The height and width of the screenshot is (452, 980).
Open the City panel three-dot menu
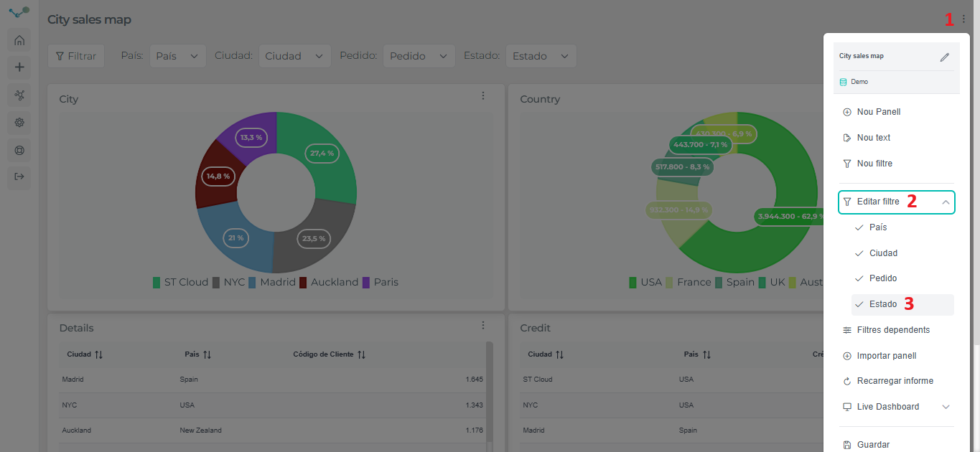483,96
